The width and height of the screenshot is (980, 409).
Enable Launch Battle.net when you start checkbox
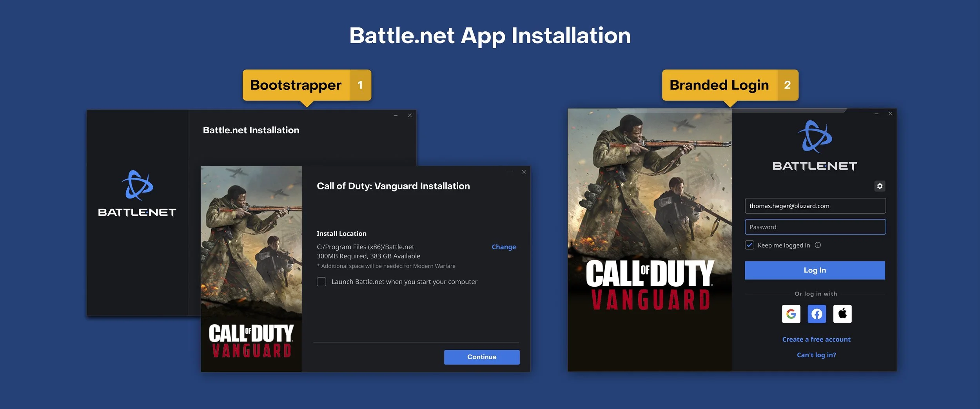[321, 282]
